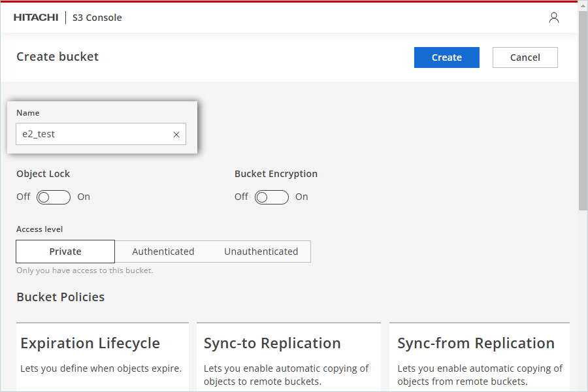The image size is (588, 392).
Task: Select Authenticated access level
Action: (163, 252)
